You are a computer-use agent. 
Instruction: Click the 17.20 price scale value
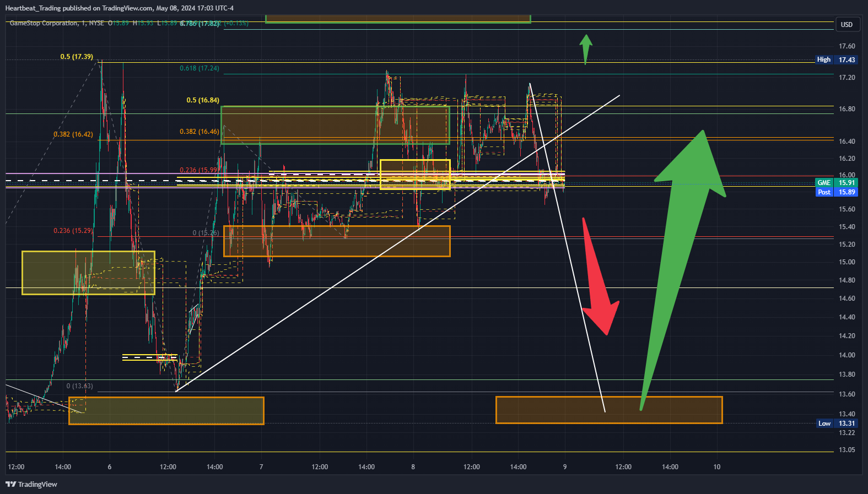point(847,78)
